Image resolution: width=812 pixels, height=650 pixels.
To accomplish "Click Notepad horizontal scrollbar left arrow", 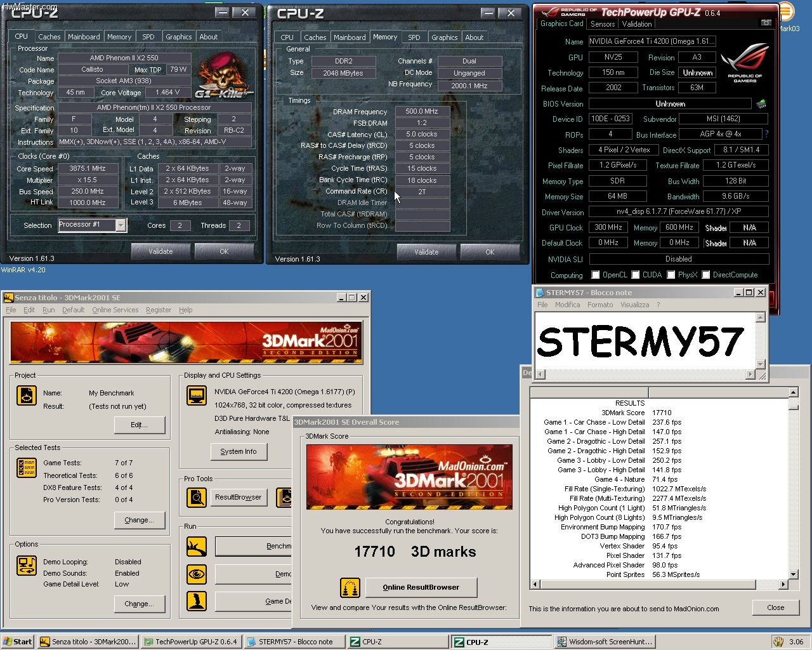I will tap(540, 375).
